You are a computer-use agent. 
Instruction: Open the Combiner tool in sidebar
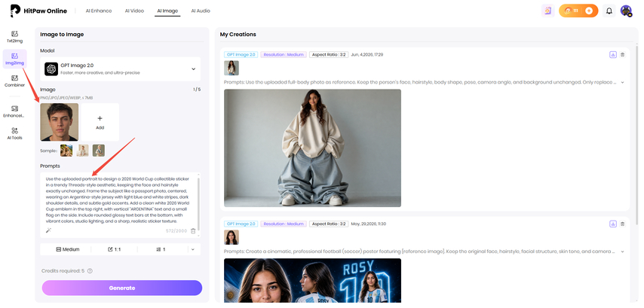[x=15, y=81]
